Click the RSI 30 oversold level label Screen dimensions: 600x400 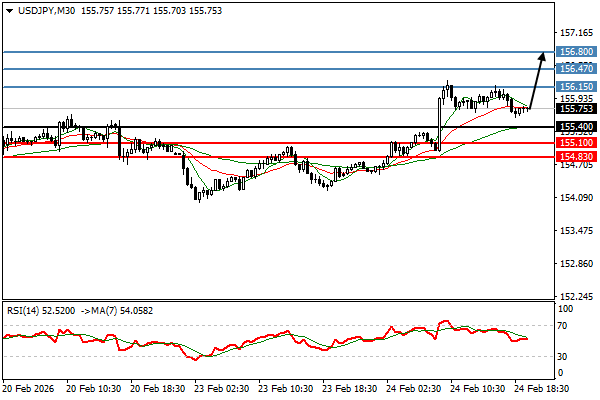(x=563, y=357)
